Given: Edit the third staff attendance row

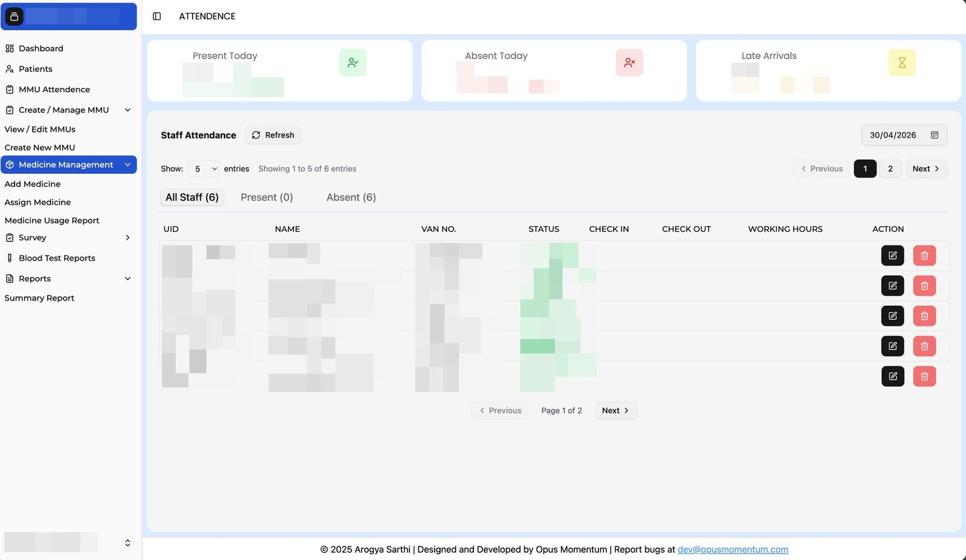Looking at the screenshot, I should (893, 316).
